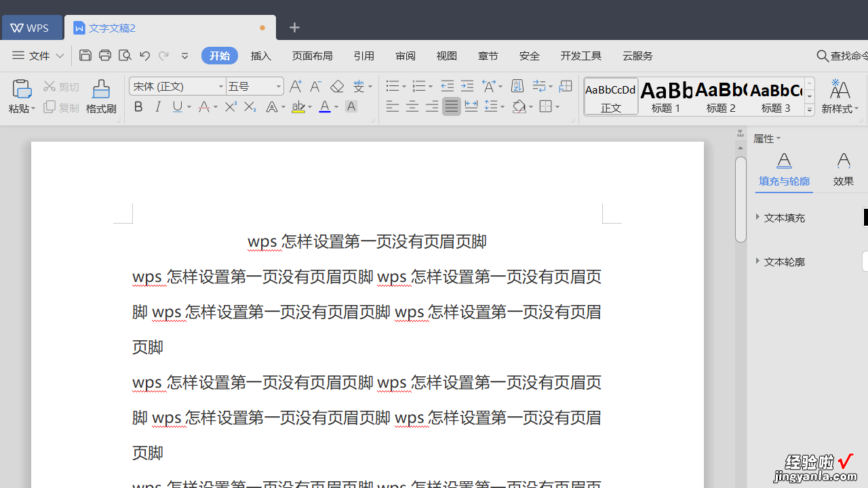Switch to the 审阅 tab
The height and width of the screenshot is (488, 868).
click(x=406, y=56)
